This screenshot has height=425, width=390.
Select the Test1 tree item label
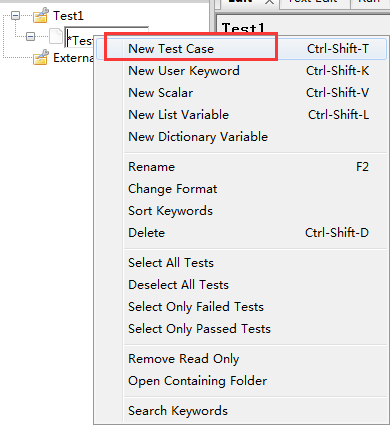point(68,16)
